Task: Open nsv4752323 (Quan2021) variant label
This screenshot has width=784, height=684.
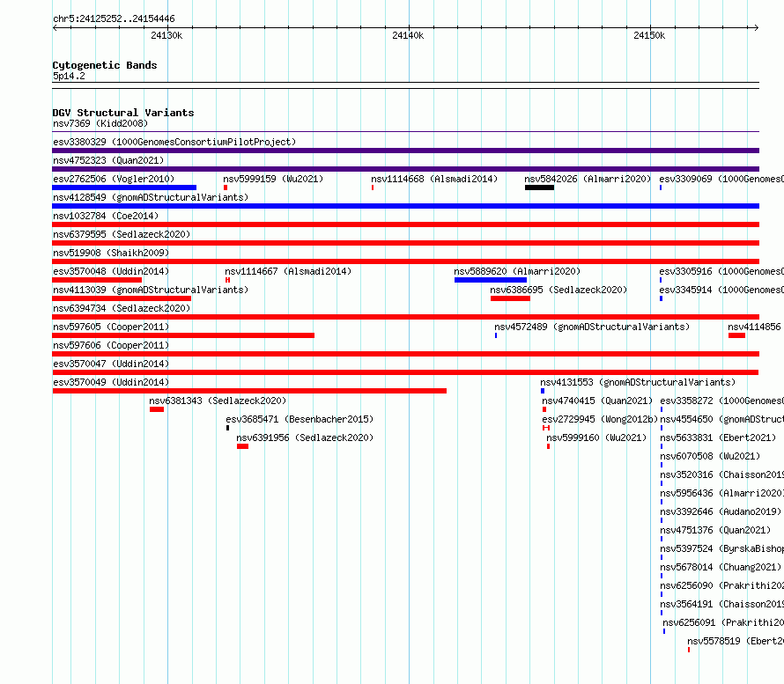Action: coord(108,160)
